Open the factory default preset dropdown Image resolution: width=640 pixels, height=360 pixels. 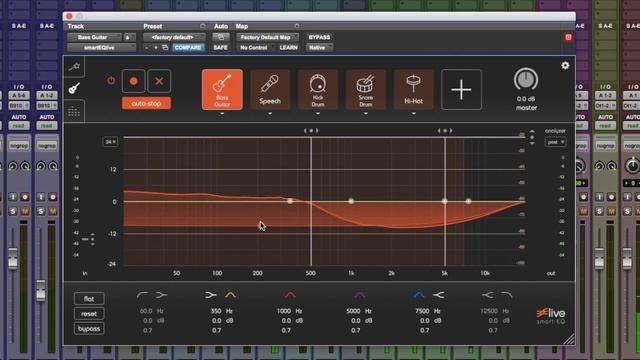[x=174, y=37]
